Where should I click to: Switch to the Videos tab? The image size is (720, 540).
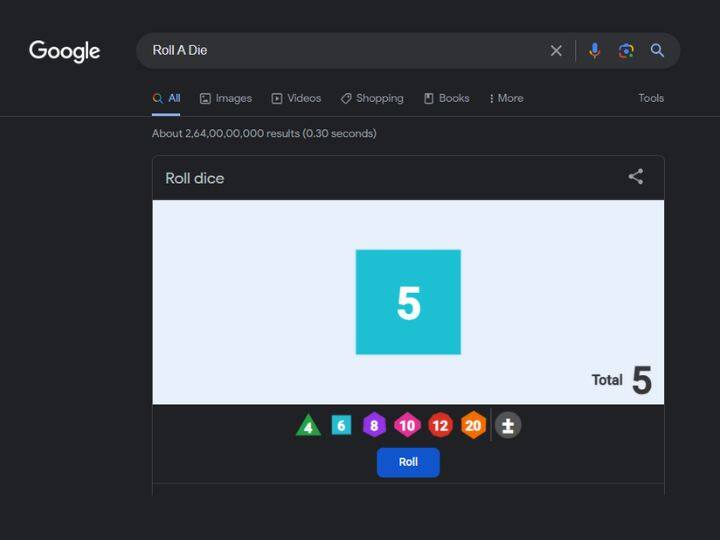tap(296, 98)
